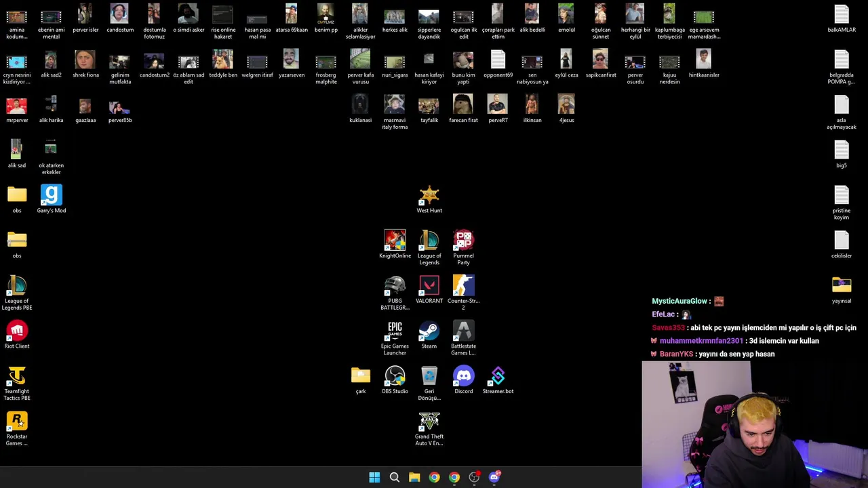Select the herkes alik file

click(x=395, y=19)
